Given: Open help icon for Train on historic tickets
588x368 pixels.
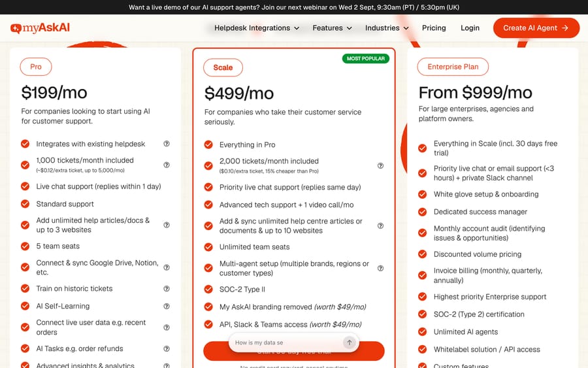Looking at the screenshot, I should (x=167, y=288).
